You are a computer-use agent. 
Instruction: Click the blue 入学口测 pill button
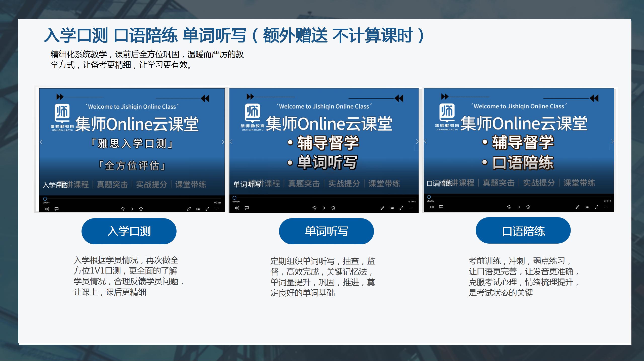[x=129, y=231]
